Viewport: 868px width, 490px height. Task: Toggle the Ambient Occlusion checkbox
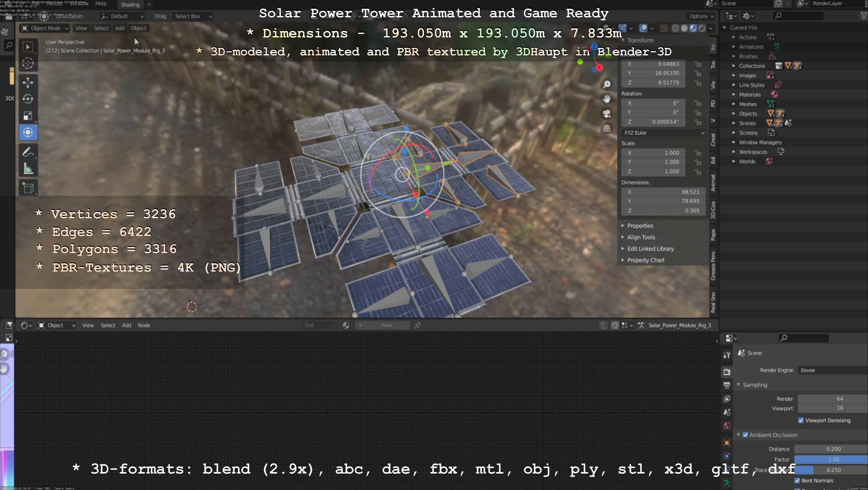(745, 435)
